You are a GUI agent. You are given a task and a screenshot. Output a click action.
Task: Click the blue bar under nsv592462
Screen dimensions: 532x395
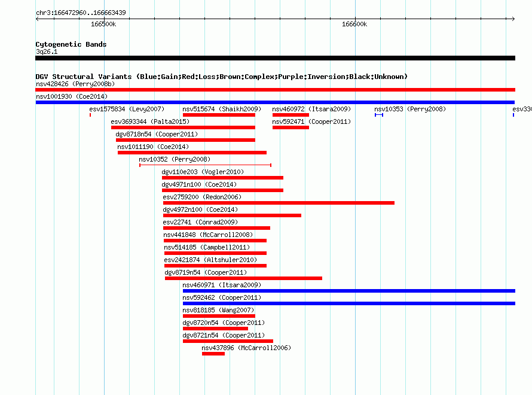(x=349, y=303)
